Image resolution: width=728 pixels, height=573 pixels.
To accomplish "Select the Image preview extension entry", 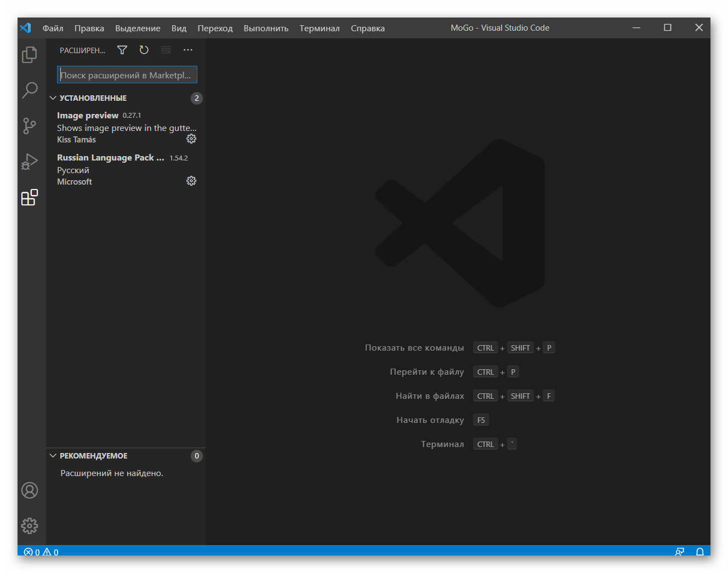I will pyautogui.click(x=126, y=127).
